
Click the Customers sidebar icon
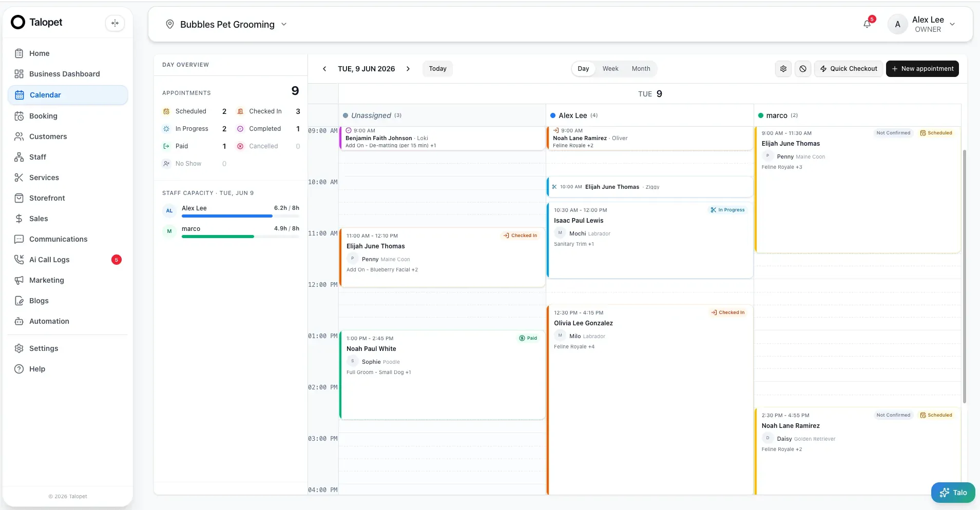point(19,136)
